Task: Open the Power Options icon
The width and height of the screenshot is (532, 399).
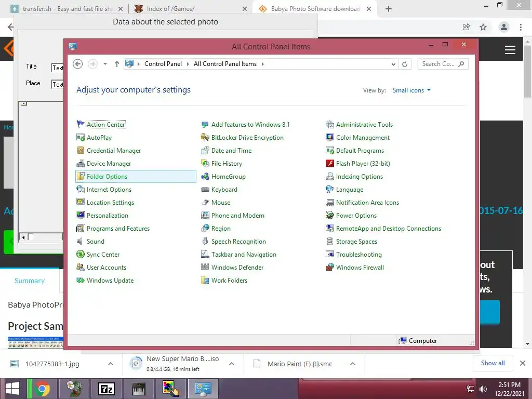Action: [330, 215]
